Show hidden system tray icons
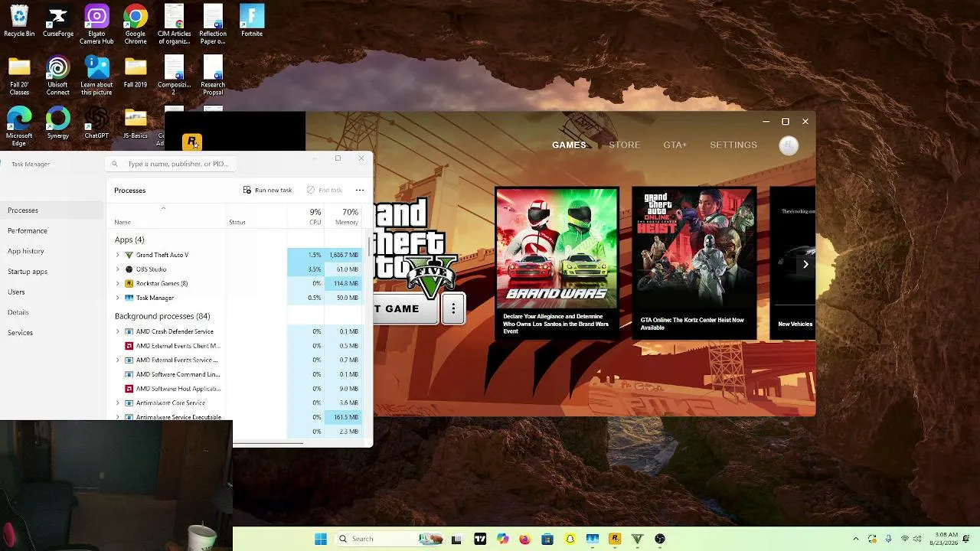The width and height of the screenshot is (980, 551). 856,539
